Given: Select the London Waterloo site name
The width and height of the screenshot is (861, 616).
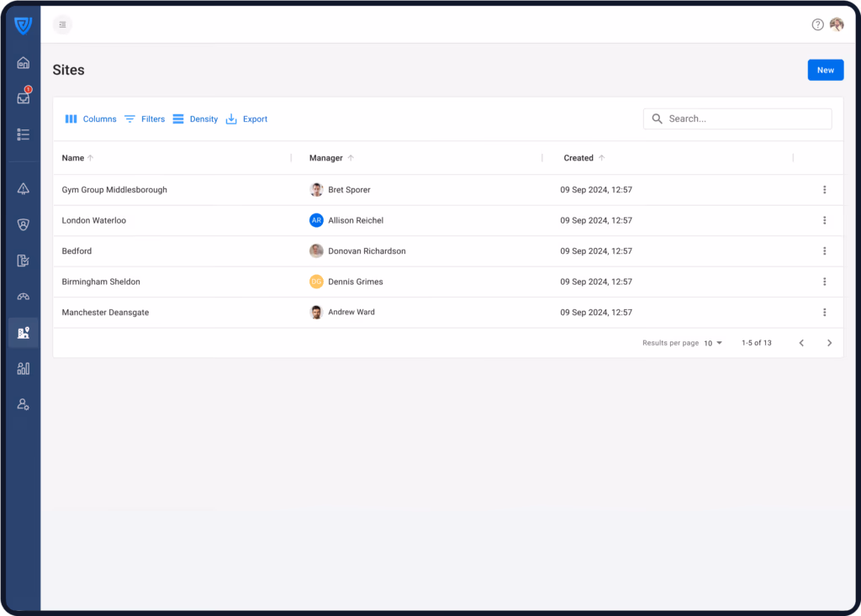Looking at the screenshot, I should point(94,221).
